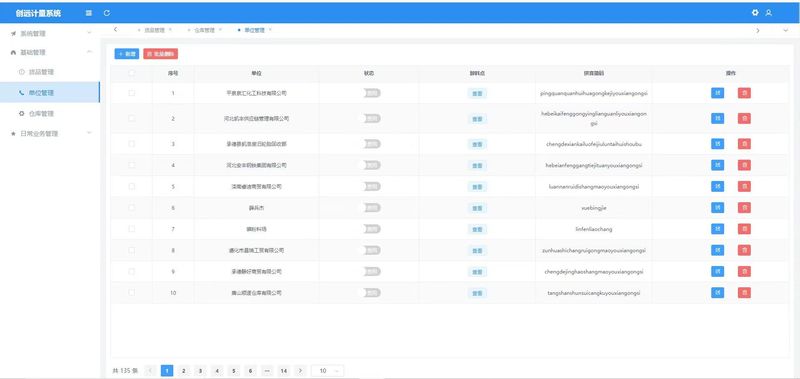Tick the checkbox for row 9

(132, 271)
